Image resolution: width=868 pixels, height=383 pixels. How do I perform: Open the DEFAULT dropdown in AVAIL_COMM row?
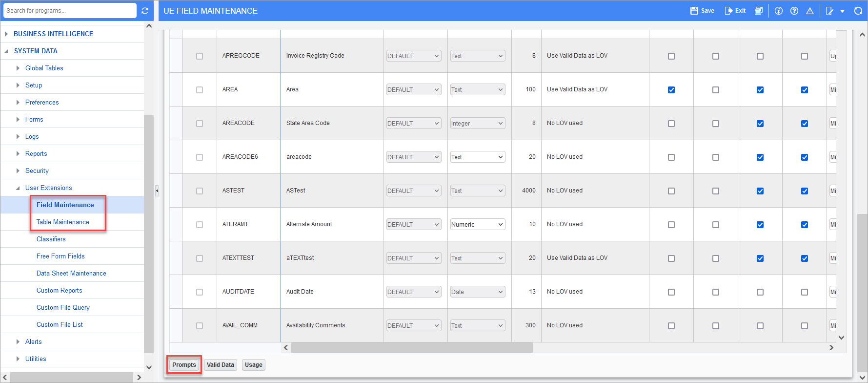click(414, 325)
